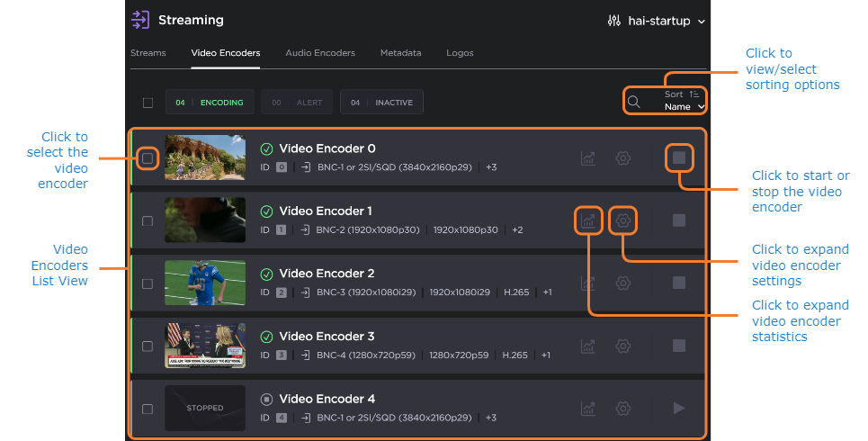Tick the select-all encoders checkbox
Screen dimensions: 868x441
click(x=148, y=103)
